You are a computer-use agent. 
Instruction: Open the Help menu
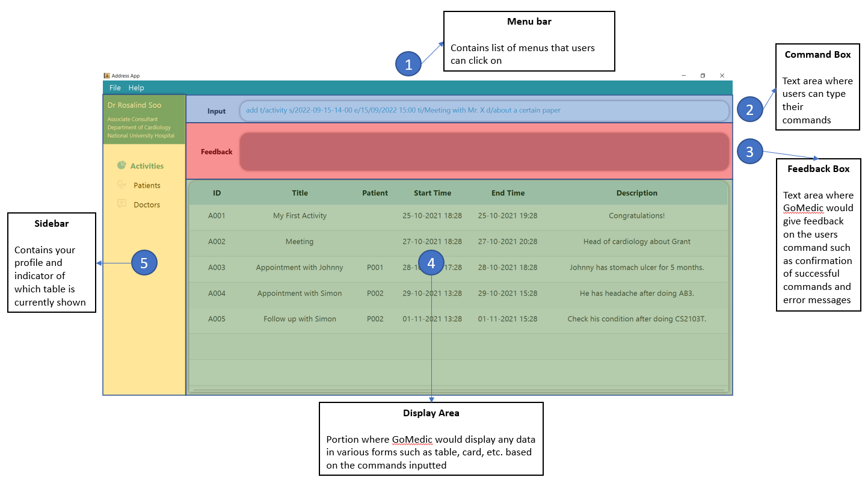coord(137,88)
